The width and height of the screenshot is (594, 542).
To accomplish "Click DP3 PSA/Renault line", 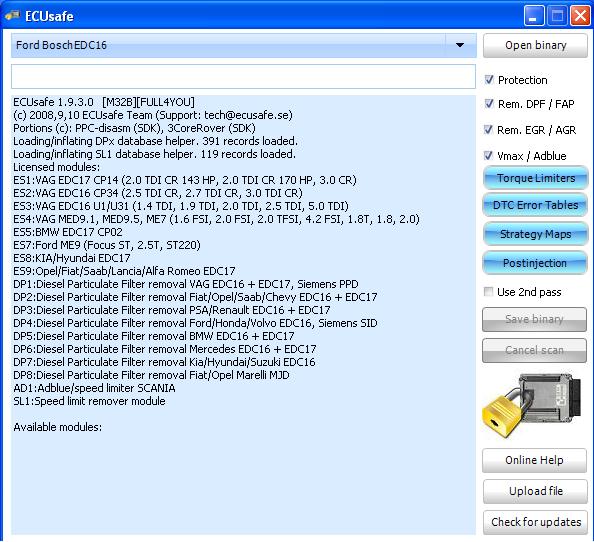I will [172, 310].
